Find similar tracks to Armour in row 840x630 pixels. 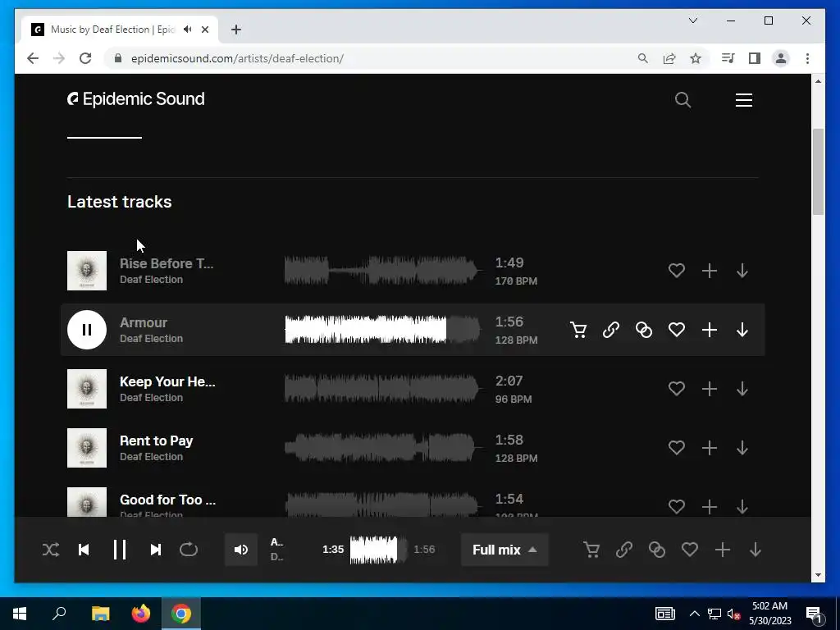pyautogui.click(x=643, y=330)
